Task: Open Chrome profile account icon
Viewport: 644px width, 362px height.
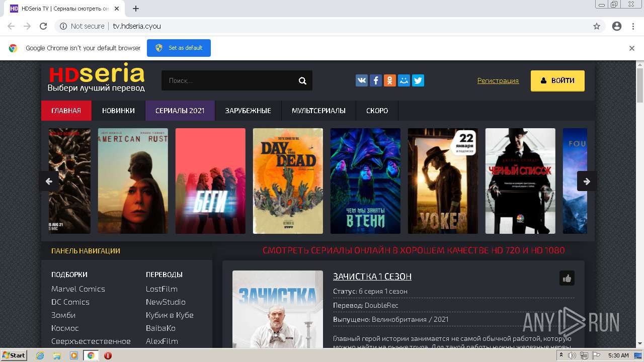Action: coord(617,26)
